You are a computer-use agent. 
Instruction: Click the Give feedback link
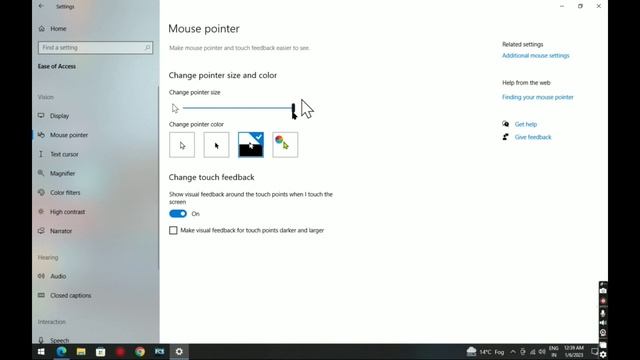(533, 137)
